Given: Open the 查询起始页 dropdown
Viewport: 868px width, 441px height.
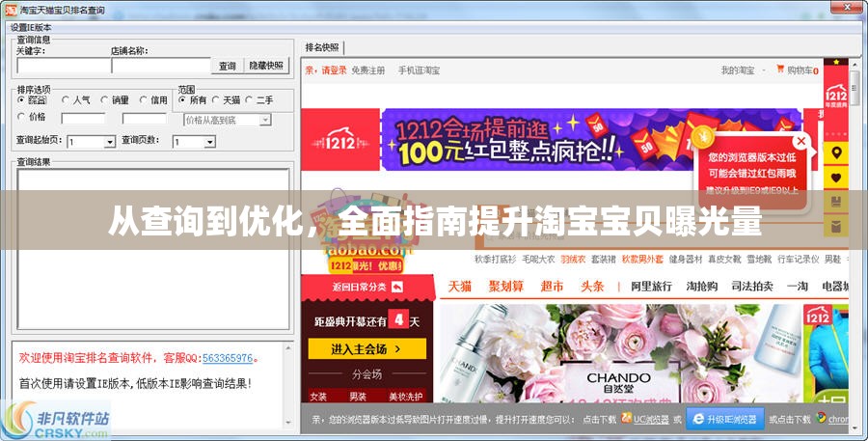Looking at the screenshot, I should pos(91,142).
